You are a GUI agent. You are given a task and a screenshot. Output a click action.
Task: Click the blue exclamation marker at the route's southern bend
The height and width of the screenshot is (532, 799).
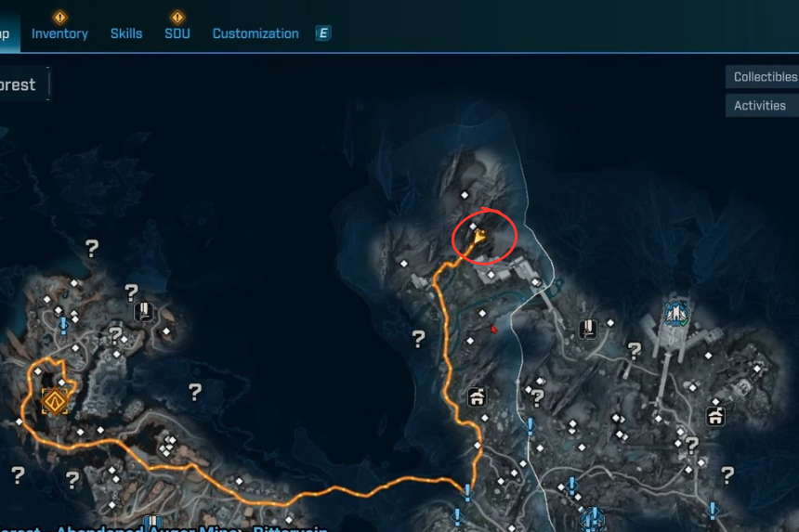tap(466, 492)
